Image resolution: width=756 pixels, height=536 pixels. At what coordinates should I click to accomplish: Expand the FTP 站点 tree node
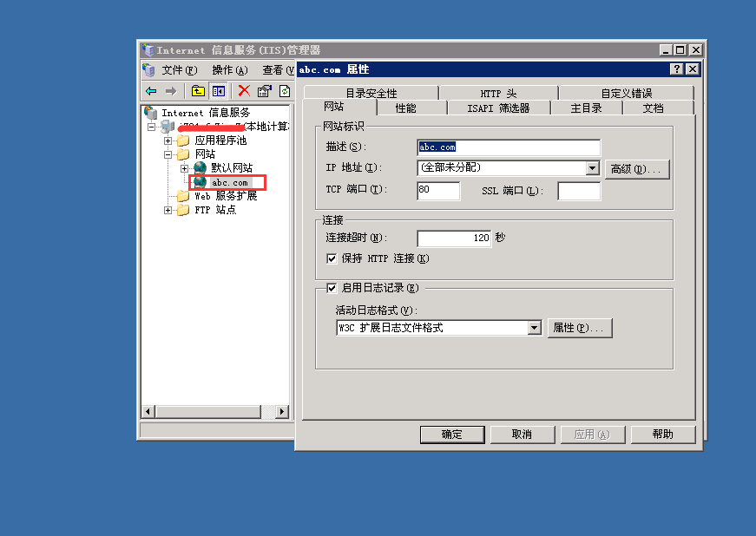(x=168, y=210)
